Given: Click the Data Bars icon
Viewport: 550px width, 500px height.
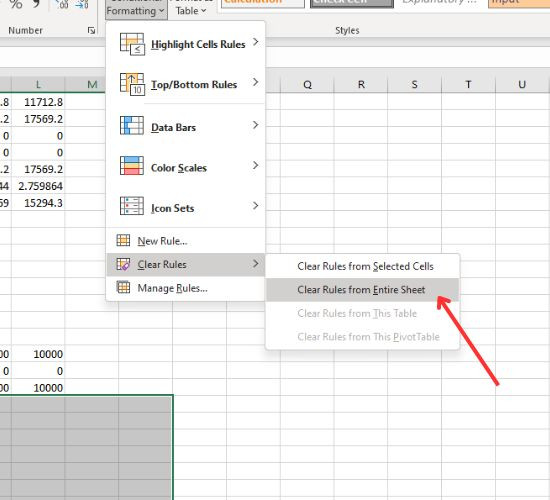Looking at the screenshot, I should point(132,125).
